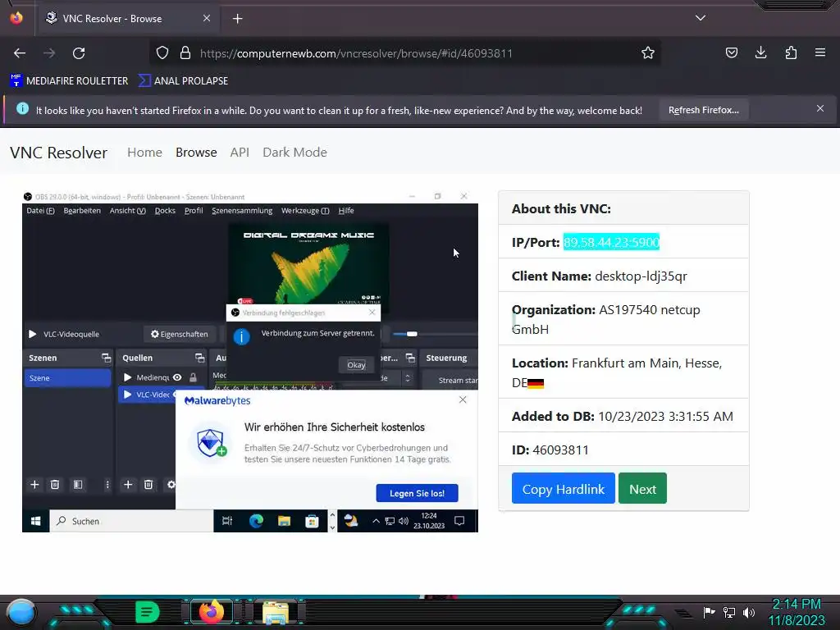
Task: Click the Eigenschaften gear button in OBS
Action: tap(180, 334)
